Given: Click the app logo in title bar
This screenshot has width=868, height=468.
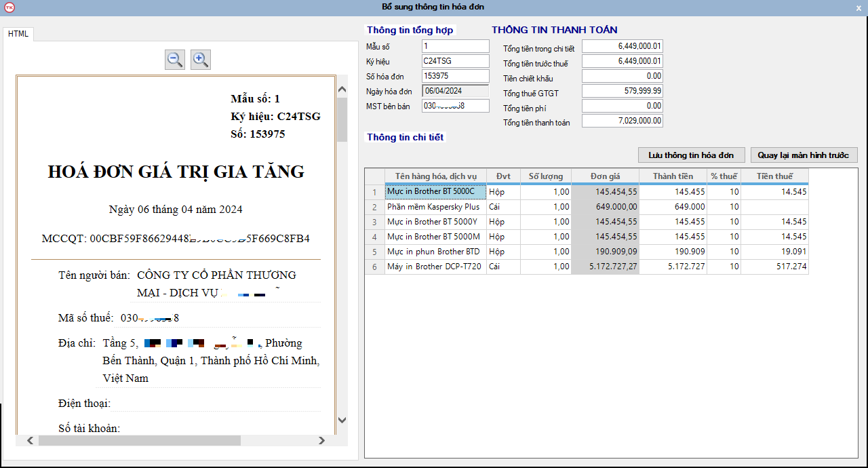Looking at the screenshot, I should pyautogui.click(x=9, y=7).
